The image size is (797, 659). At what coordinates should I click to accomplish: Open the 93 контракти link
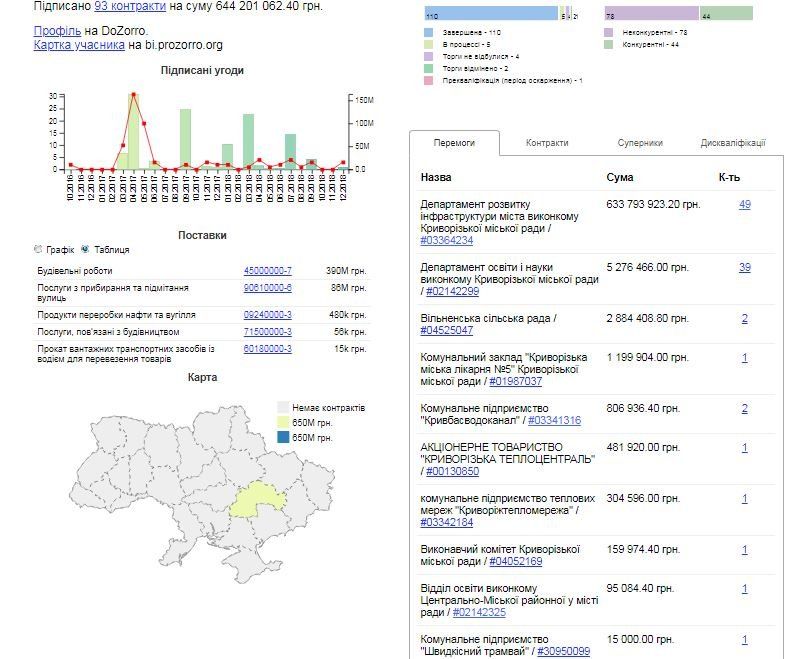tap(130, 6)
